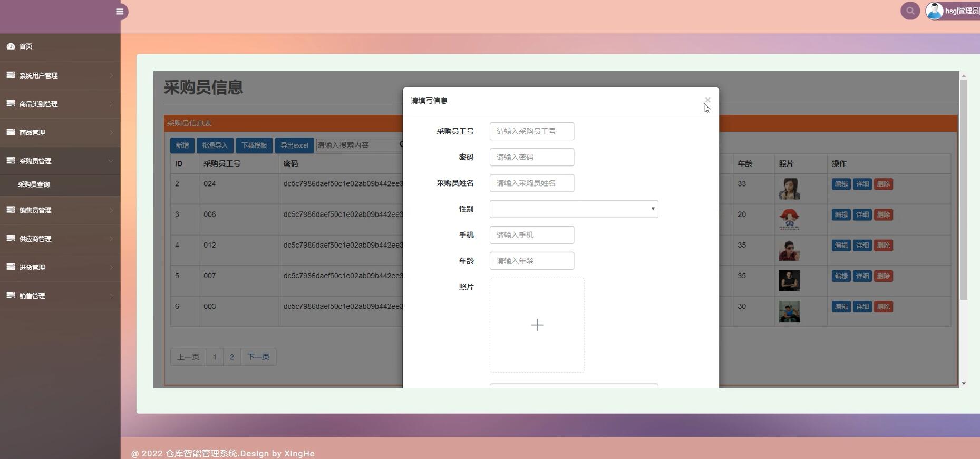Image resolution: width=980 pixels, height=459 pixels.
Task: Open the 首页 menu item
Action: pos(60,46)
